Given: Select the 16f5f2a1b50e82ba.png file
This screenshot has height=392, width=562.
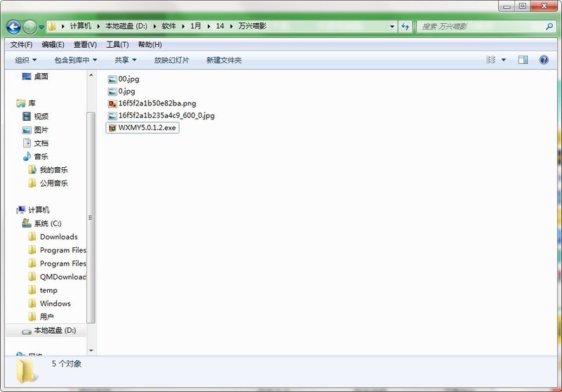Looking at the screenshot, I should click(157, 103).
